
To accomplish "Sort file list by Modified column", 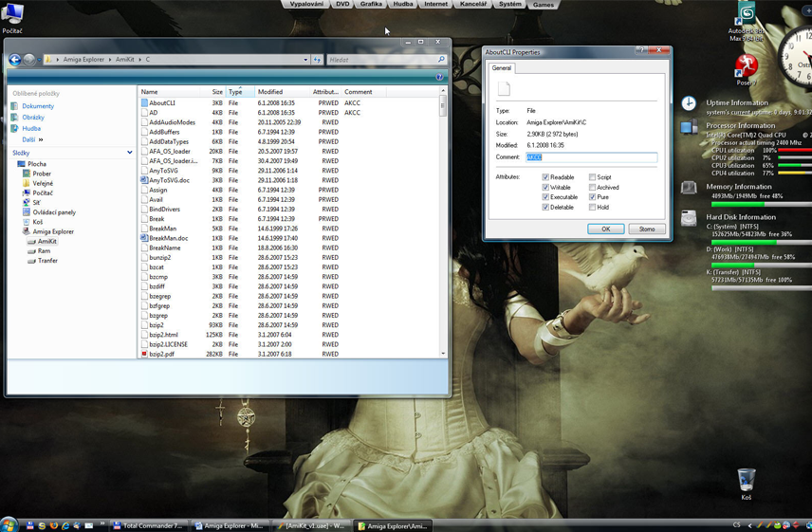I will tap(283, 92).
